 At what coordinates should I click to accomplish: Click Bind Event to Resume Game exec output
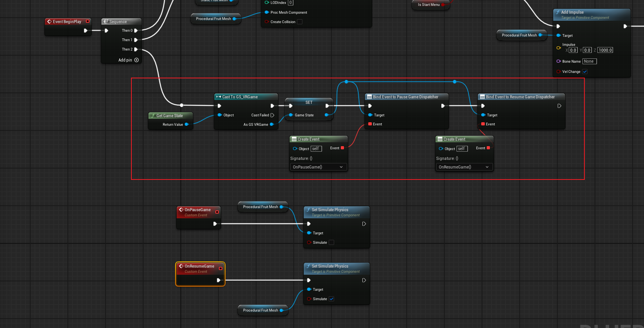[x=559, y=106]
